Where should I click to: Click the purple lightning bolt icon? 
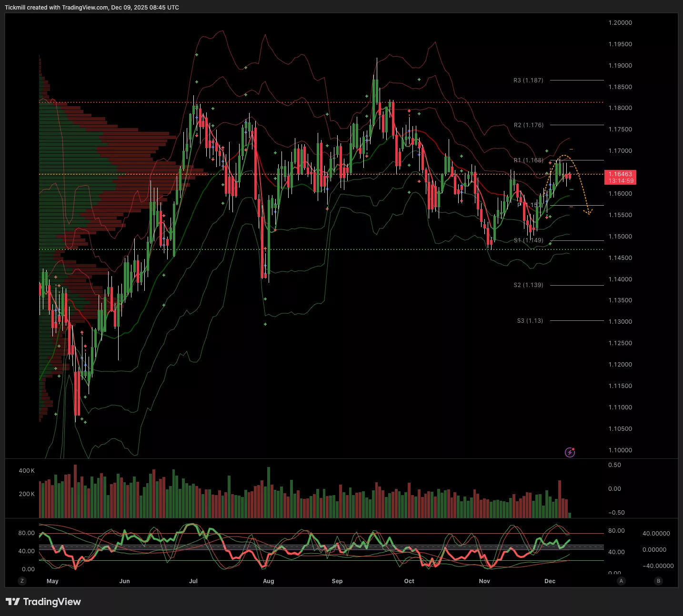click(x=570, y=452)
